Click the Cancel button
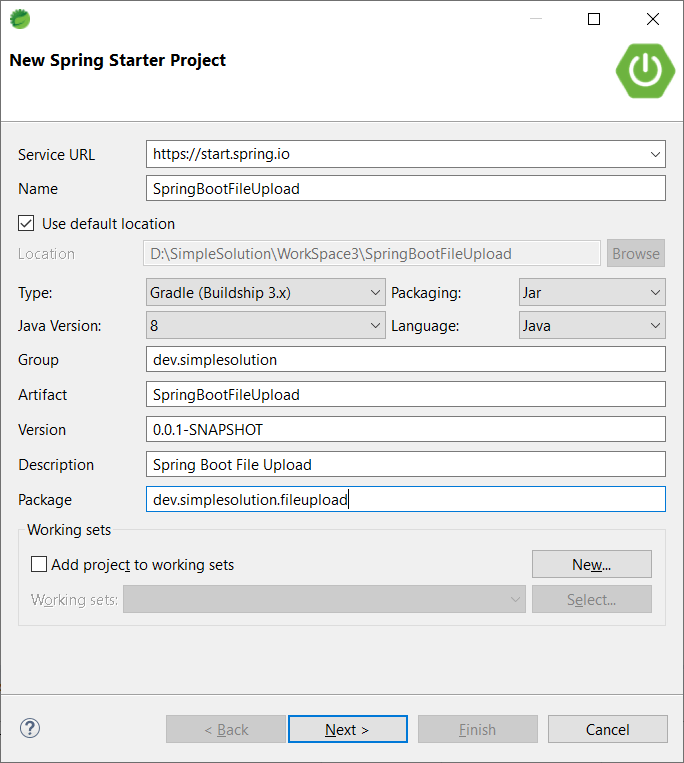Viewport: 684px width, 763px height. coord(608,729)
